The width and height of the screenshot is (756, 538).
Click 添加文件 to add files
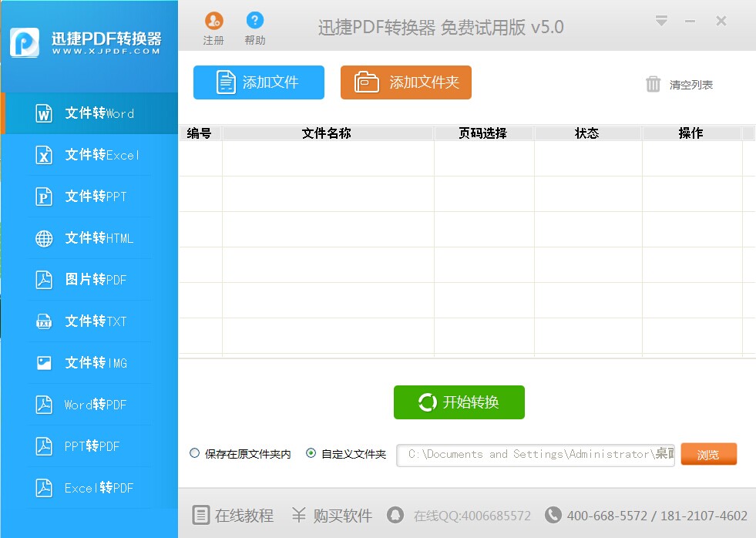point(258,82)
